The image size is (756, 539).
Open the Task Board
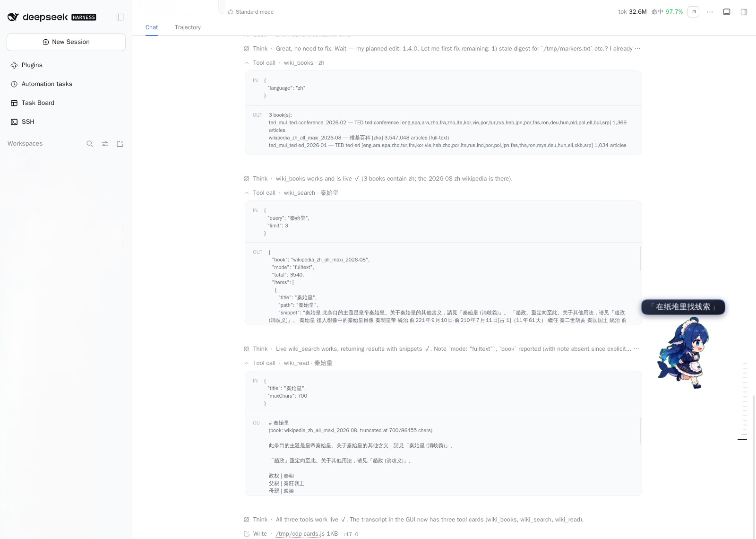tap(66, 103)
